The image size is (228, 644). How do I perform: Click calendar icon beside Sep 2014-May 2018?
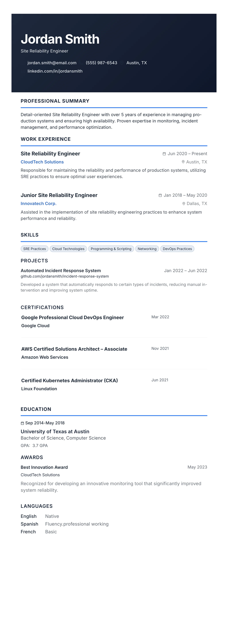click(x=22, y=423)
